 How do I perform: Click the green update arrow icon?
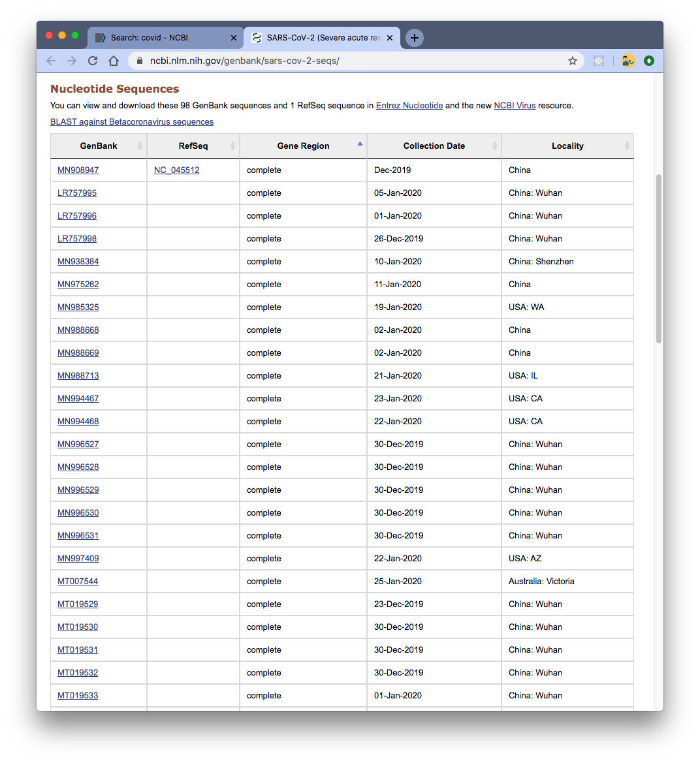click(649, 61)
